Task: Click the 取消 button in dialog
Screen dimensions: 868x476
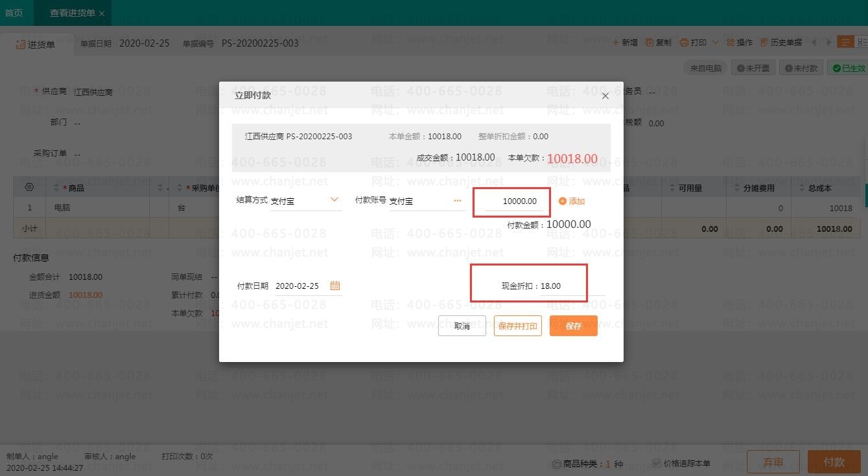Action: tap(462, 326)
